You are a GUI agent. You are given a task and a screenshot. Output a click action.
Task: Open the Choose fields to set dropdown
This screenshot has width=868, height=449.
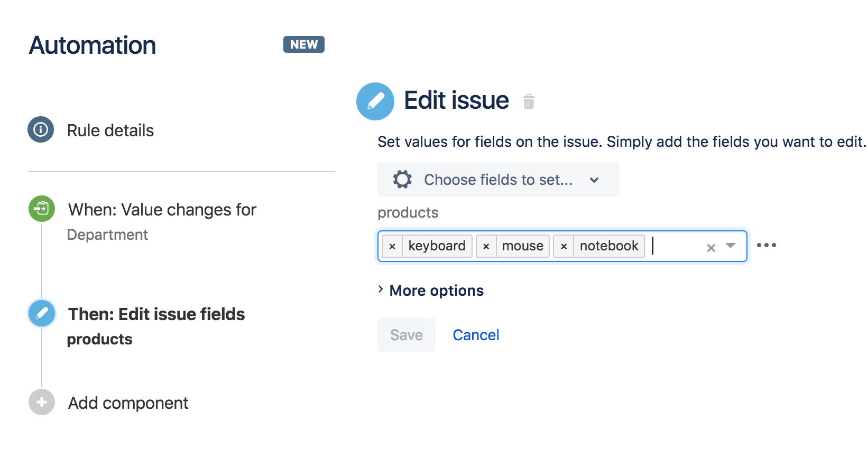pos(498,180)
